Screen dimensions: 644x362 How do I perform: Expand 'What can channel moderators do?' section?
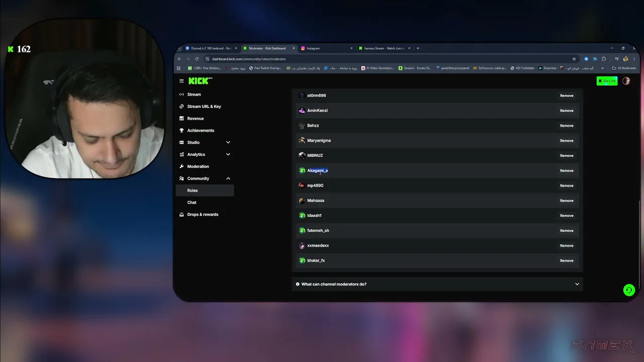point(437,284)
